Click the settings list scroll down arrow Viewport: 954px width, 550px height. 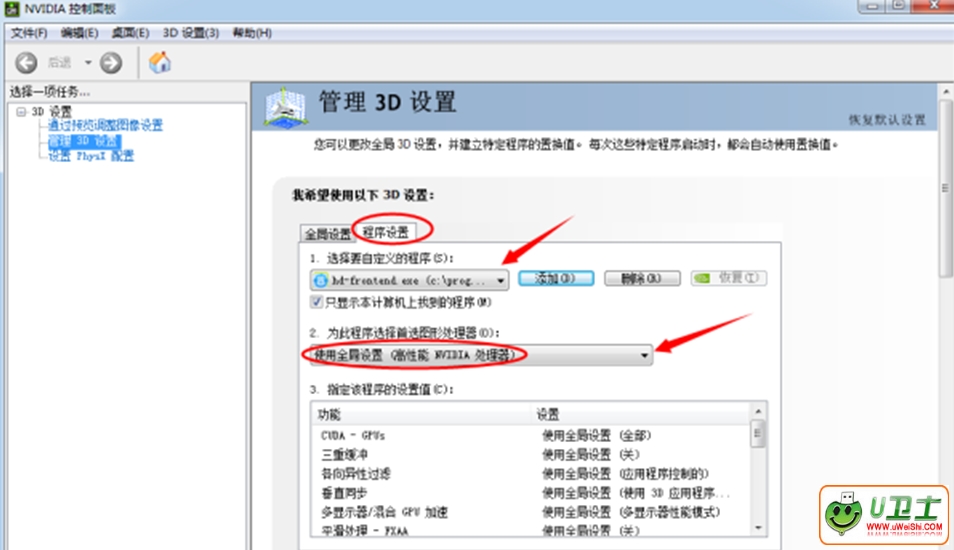point(758,527)
